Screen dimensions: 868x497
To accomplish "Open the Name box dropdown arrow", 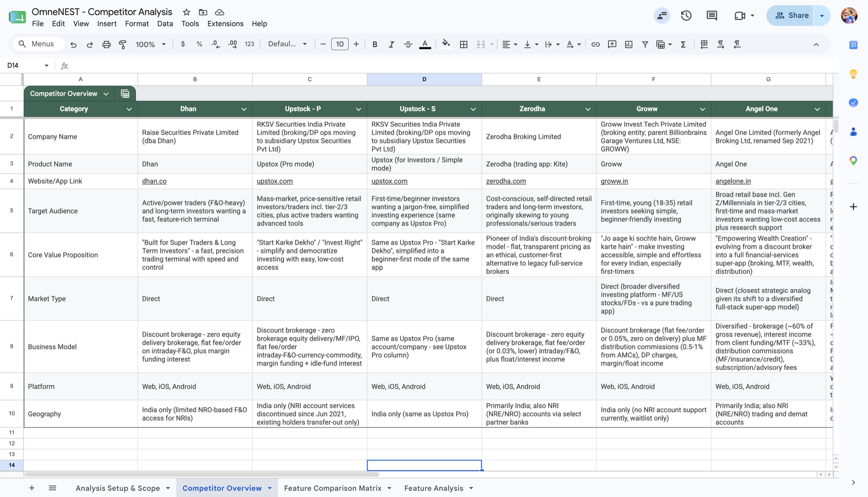I will [x=46, y=66].
